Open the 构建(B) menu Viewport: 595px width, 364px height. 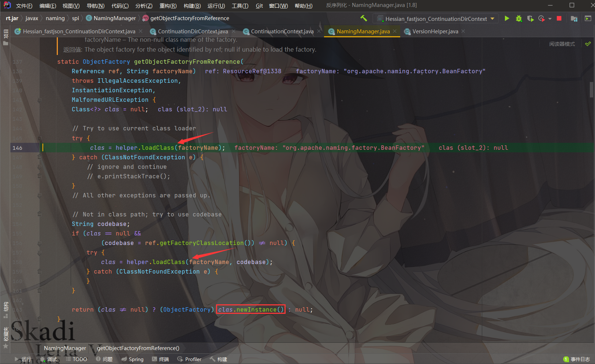pyautogui.click(x=192, y=6)
